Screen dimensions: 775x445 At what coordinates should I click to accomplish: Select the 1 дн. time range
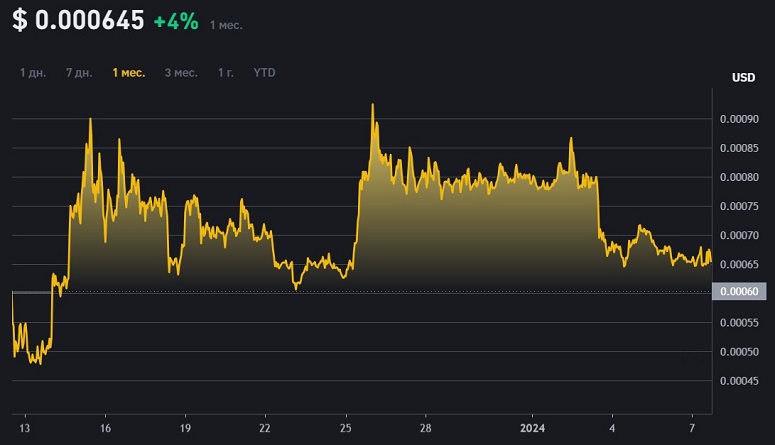tap(35, 73)
